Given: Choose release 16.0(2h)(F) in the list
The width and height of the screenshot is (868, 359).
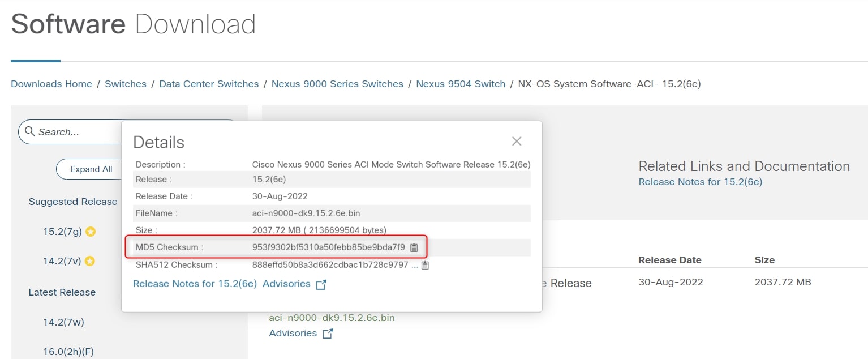Looking at the screenshot, I should (x=68, y=352).
